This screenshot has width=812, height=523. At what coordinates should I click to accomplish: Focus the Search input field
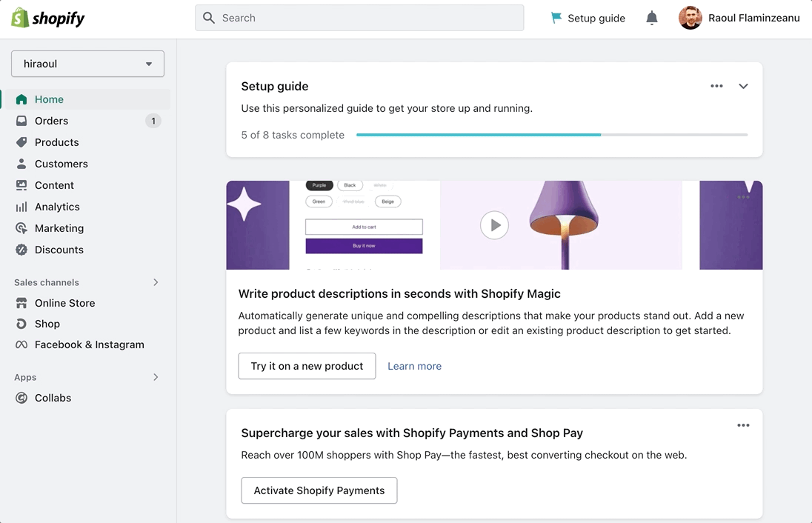pos(359,18)
